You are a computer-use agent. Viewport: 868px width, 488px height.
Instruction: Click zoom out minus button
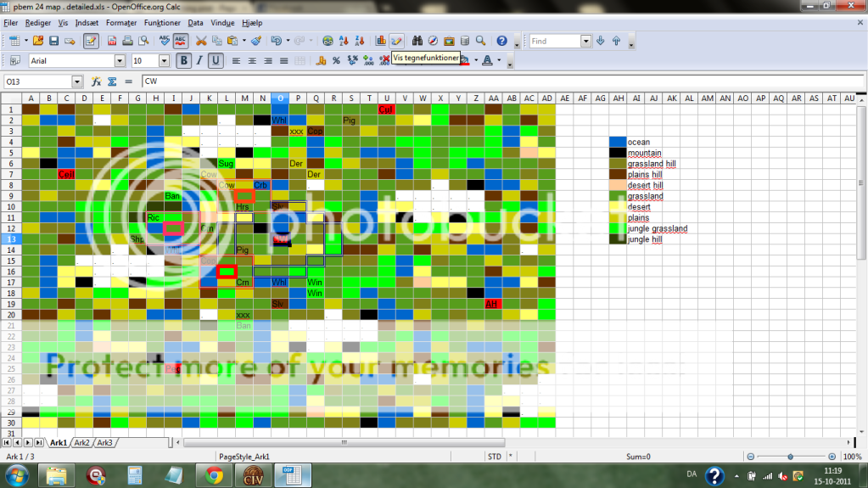click(751, 457)
